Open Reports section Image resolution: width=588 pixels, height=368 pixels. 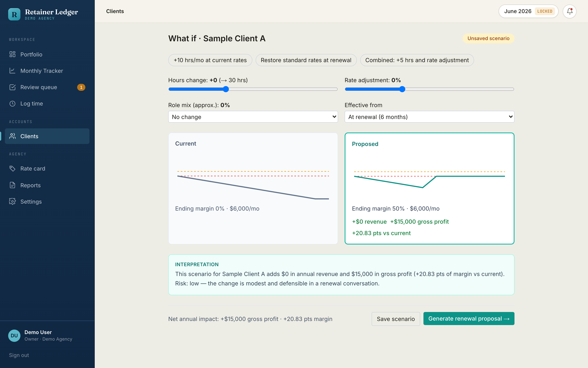coord(47,185)
